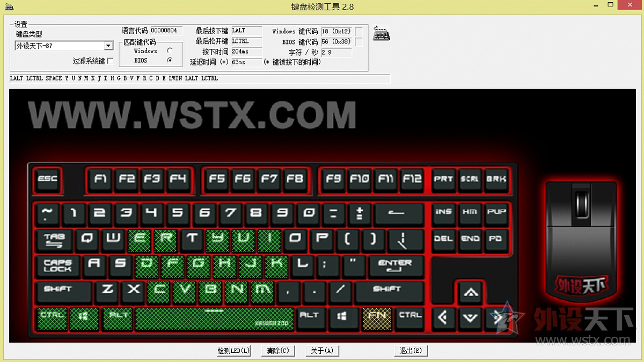Click the green-highlighted spacebar
Image resolution: width=644 pixels, height=362 pixels.
pyautogui.click(x=214, y=319)
